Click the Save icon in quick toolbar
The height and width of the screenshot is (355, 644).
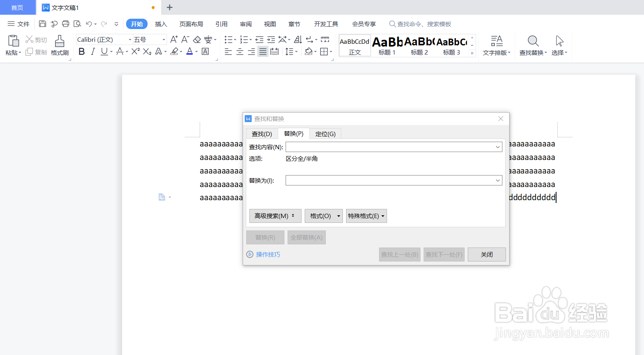[43, 24]
